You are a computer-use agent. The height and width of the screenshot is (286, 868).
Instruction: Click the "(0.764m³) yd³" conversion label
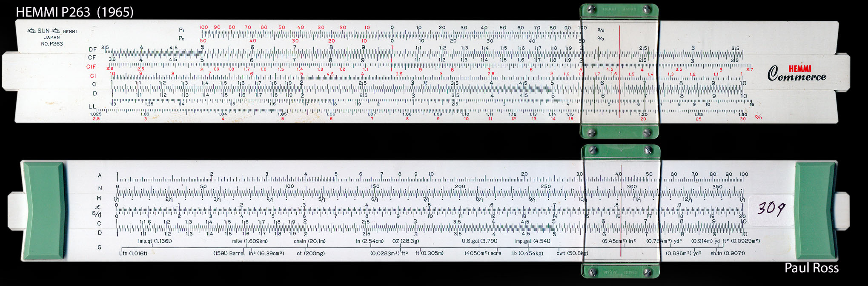click(664, 241)
